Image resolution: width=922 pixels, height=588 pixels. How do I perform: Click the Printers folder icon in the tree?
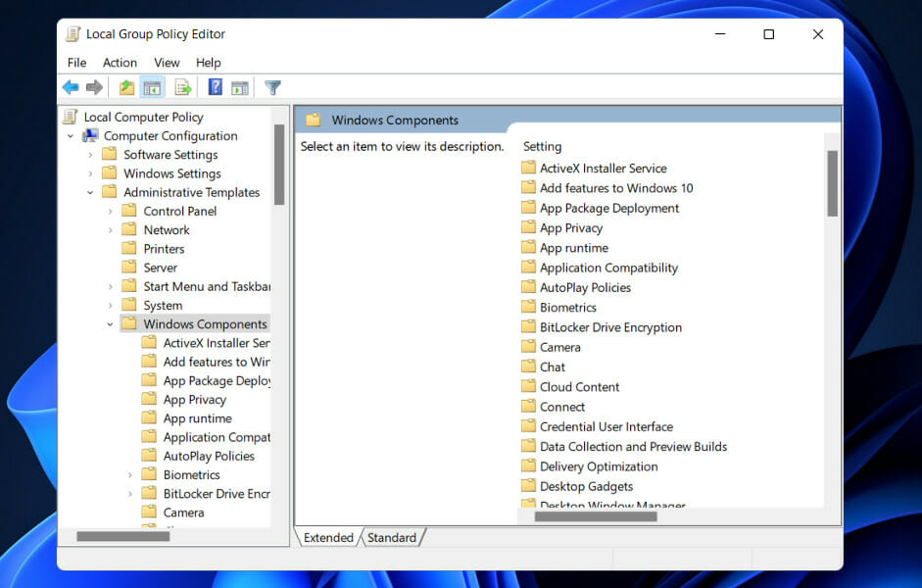click(128, 248)
